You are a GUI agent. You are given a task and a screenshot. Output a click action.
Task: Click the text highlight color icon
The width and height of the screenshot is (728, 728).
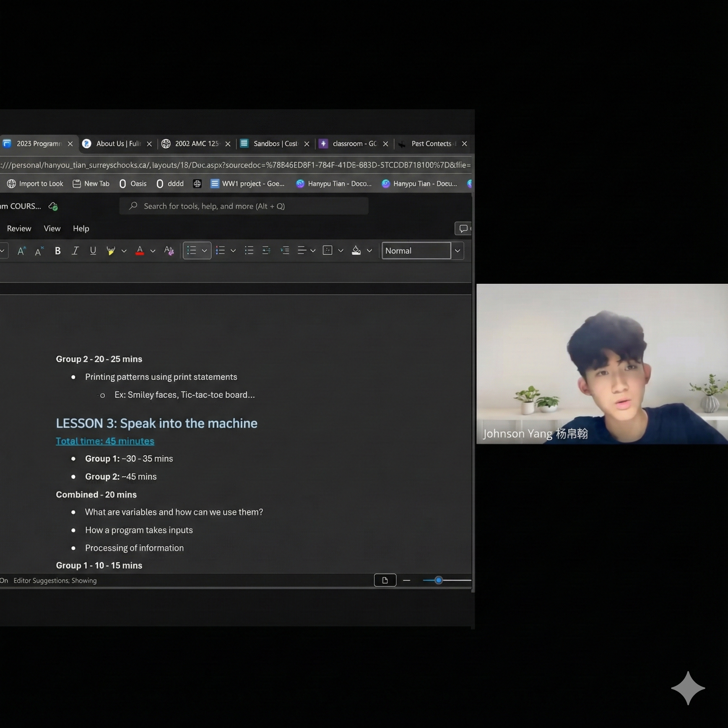click(111, 251)
